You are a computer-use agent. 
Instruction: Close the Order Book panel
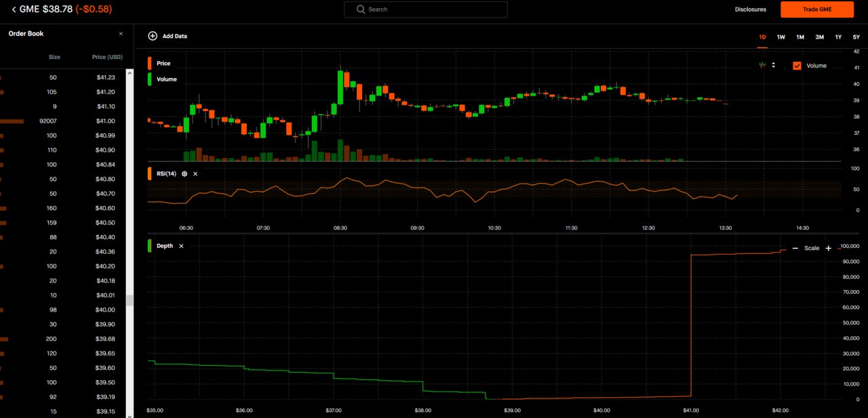[x=121, y=34]
